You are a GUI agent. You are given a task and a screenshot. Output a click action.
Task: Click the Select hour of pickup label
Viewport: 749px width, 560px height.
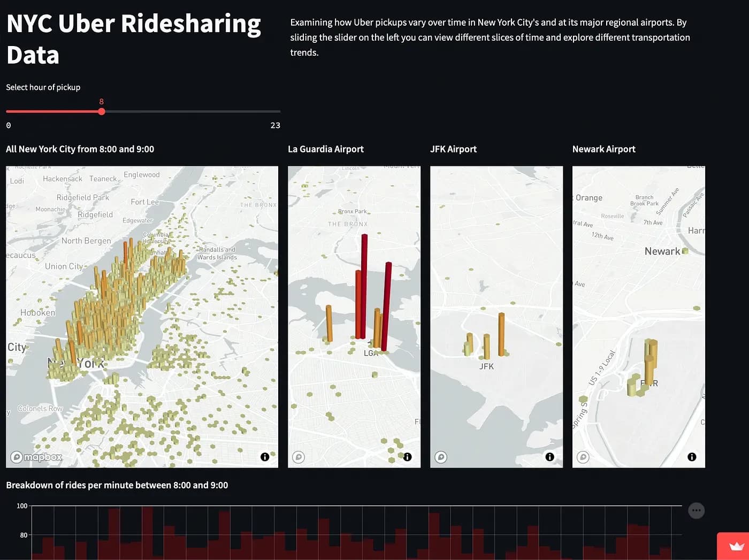43,87
